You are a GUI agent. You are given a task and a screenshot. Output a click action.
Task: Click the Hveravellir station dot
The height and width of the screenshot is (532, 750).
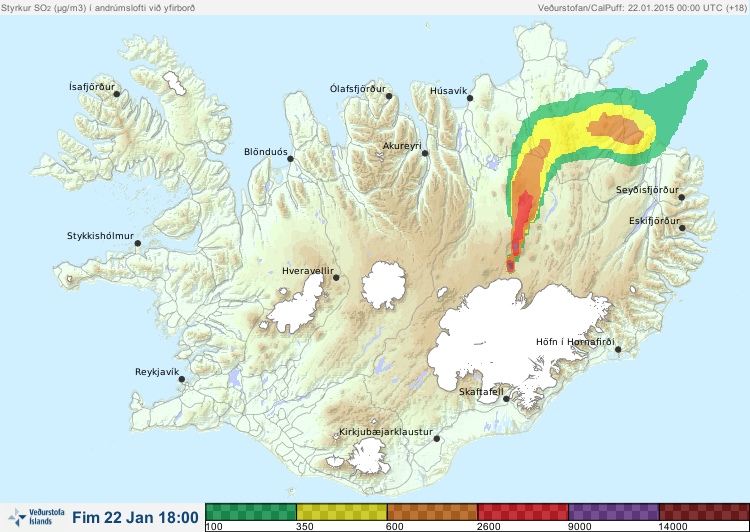pos(336,277)
